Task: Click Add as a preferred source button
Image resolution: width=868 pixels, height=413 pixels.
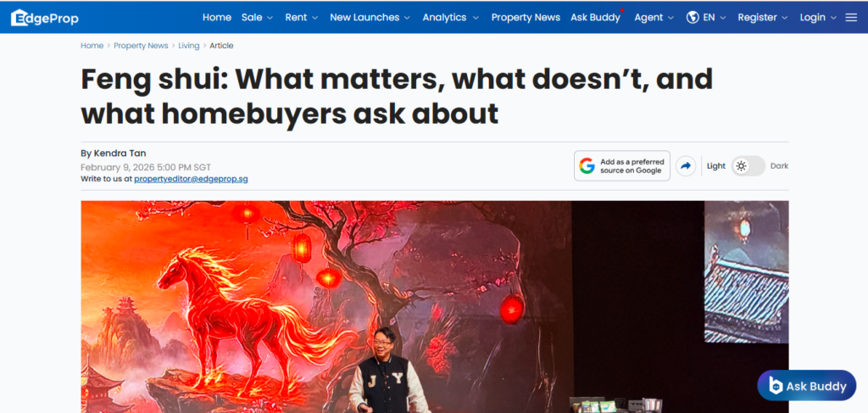Action: [622, 166]
